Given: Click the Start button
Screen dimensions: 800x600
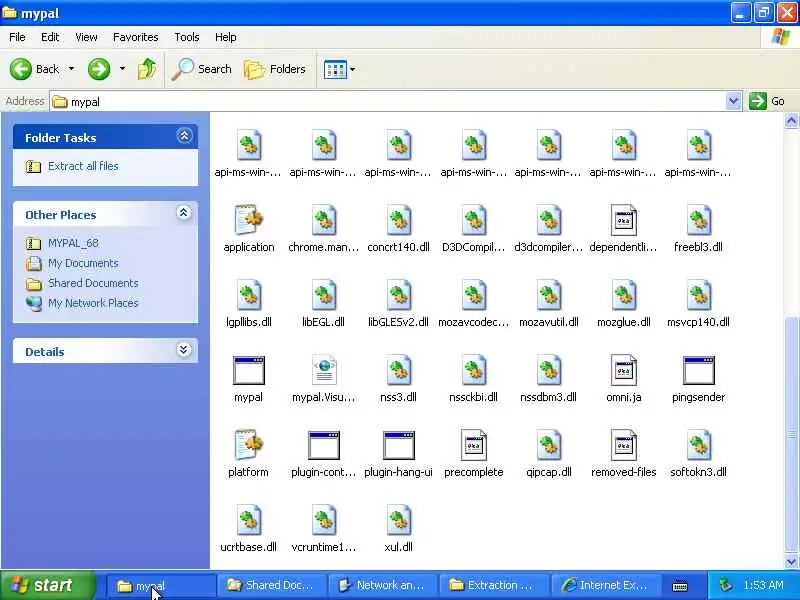Looking at the screenshot, I should 48,585.
